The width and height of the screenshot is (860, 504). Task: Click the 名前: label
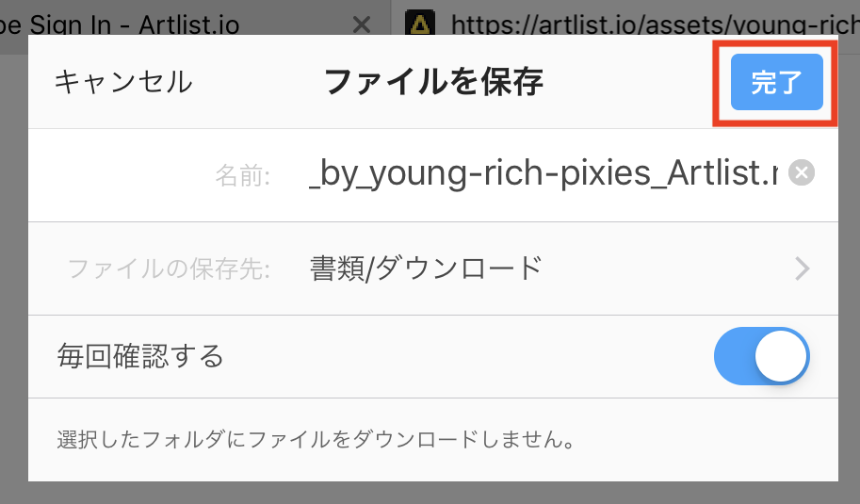tap(243, 174)
